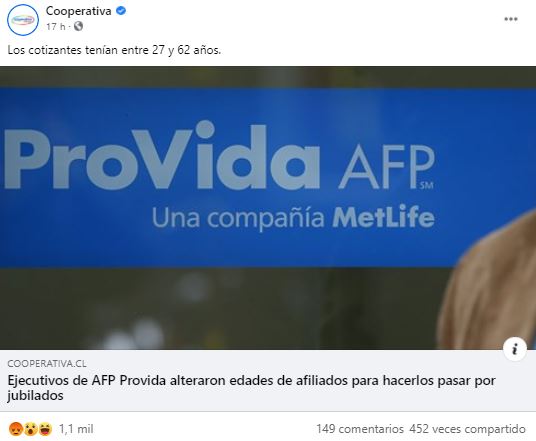Click the angry reaction emoji
This screenshot has width=536, height=441.
pyautogui.click(x=16, y=429)
